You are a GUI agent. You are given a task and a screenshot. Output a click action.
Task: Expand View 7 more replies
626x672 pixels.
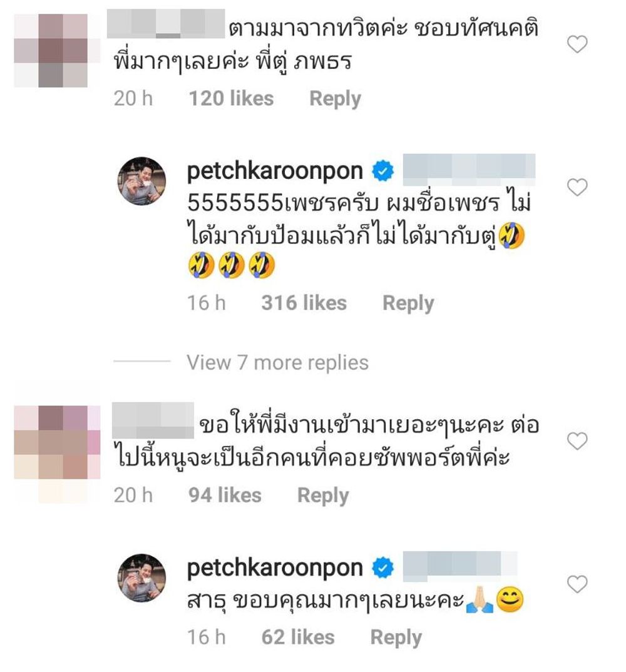point(277,362)
